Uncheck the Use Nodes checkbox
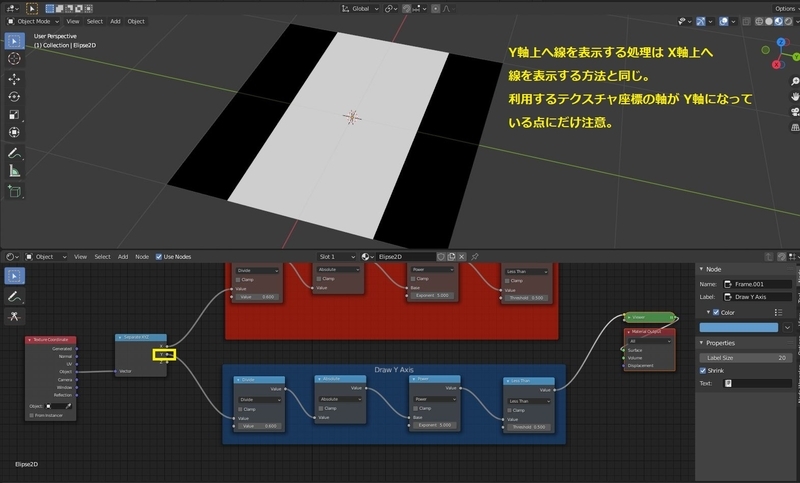The height and width of the screenshot is (483, 800). pos(159,257)
